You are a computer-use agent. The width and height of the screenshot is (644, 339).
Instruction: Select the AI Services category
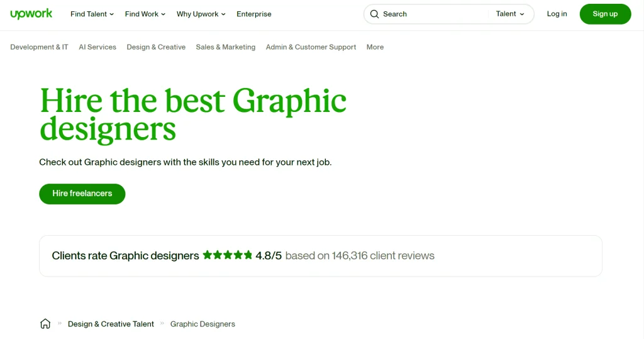coord(97,47)
